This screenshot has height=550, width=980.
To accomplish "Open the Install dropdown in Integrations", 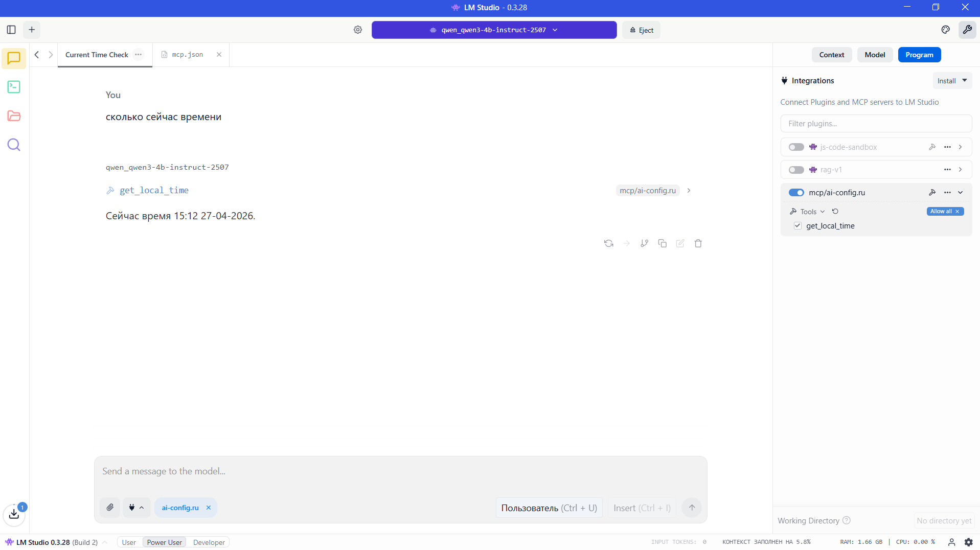I will click(x=952, y=81).
